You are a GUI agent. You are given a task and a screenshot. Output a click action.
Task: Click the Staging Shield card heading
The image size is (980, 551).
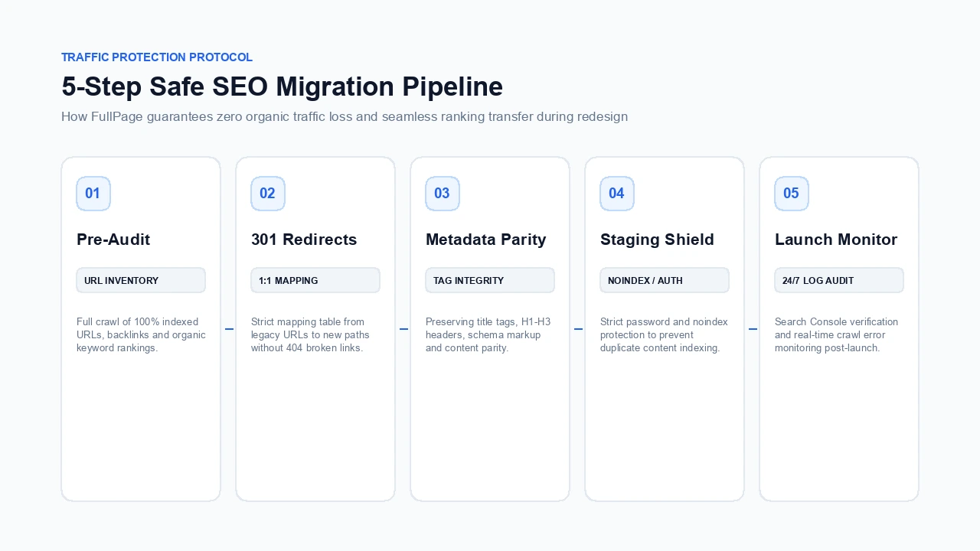coord(657,240)
